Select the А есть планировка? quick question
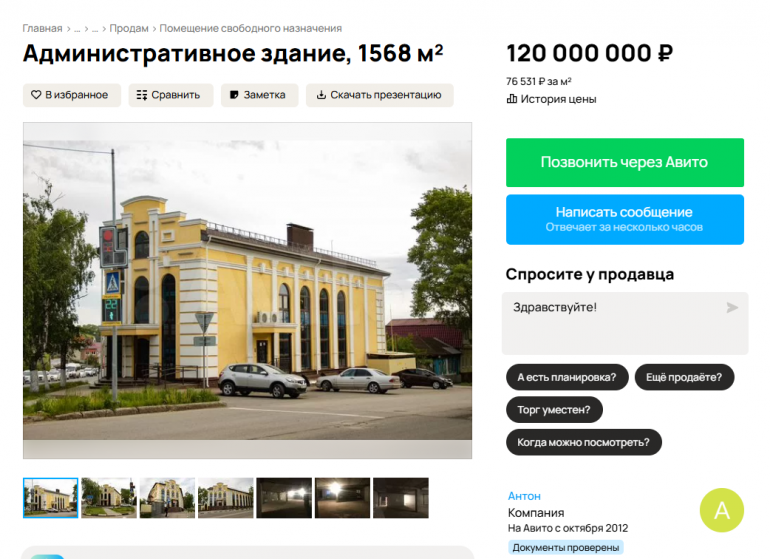770x559 pixels. 567,377
